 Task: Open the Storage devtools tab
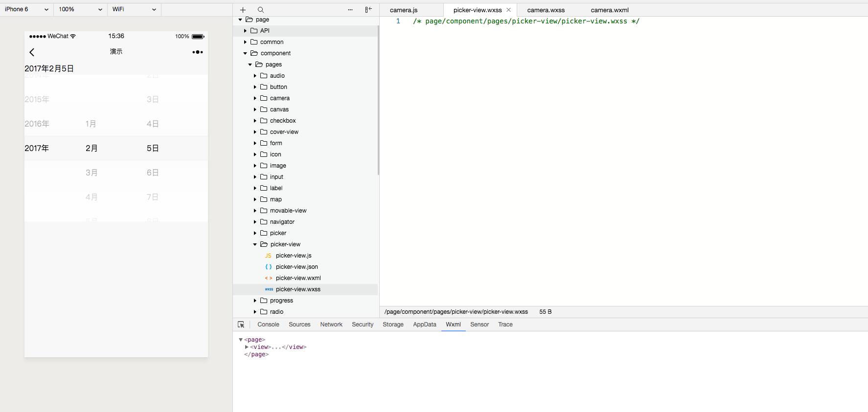(x=393, y=325)
